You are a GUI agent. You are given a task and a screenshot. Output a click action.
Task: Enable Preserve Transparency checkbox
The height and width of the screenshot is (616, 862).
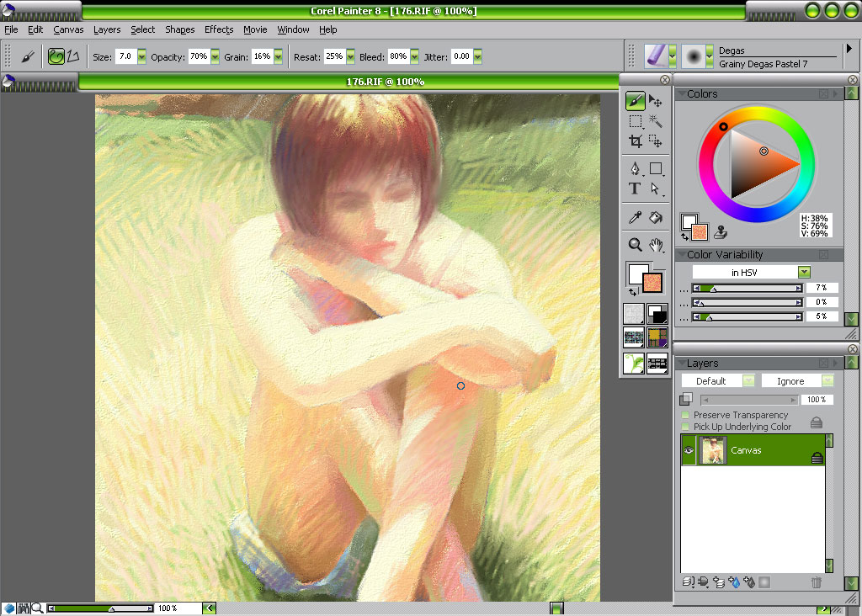(x=685, y=415)
